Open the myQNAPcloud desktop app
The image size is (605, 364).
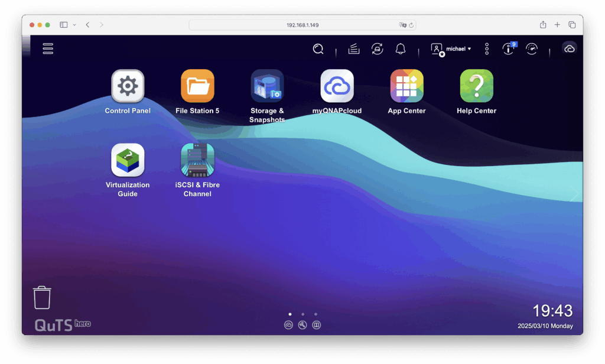pyautogui.click(x=337, y=86)
